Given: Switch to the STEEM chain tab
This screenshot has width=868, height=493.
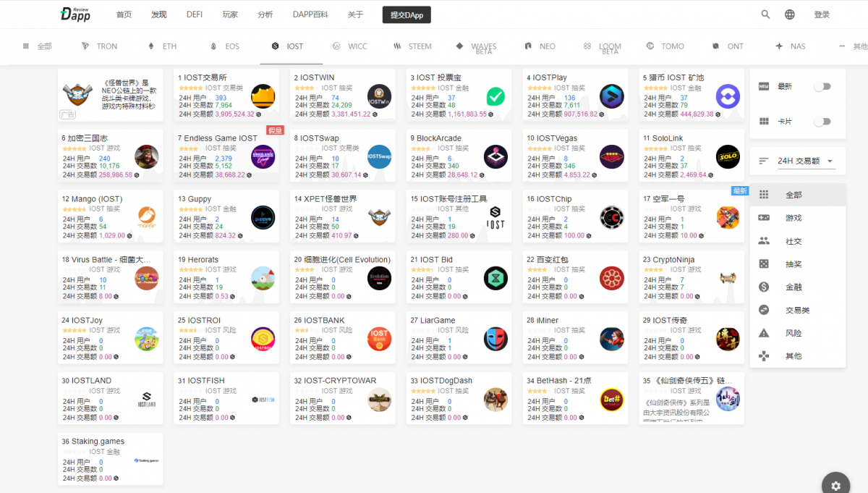Looking at the screenshot, I should point(412,46).
